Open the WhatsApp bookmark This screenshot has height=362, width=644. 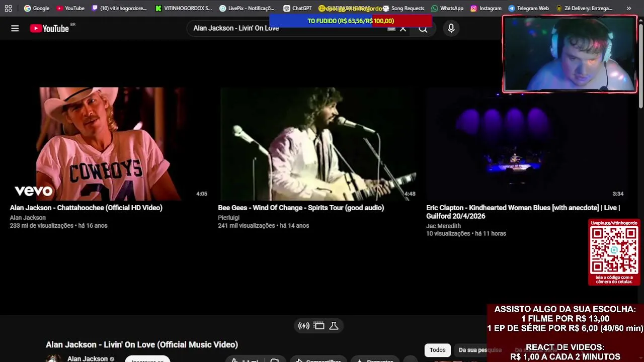pos(447,8)
